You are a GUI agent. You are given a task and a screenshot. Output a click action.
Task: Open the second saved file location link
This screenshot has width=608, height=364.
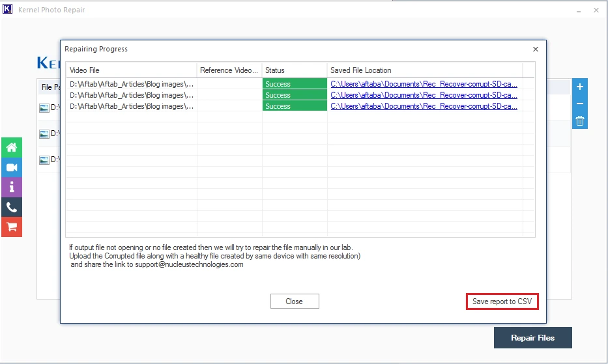(x=424, y=95)
